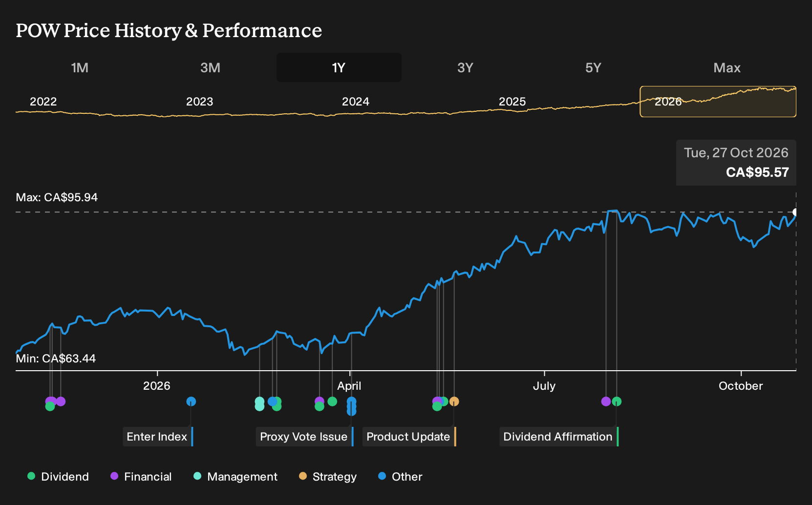Click the 2024 label on the overview timeline
Screen dimensions: 812x505
coord(356,102)
